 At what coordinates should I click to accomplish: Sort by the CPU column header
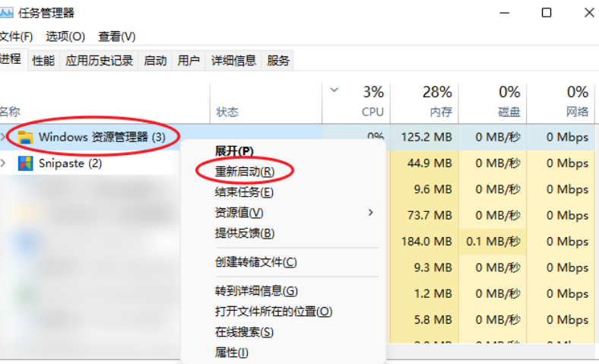tap(372, 112)
